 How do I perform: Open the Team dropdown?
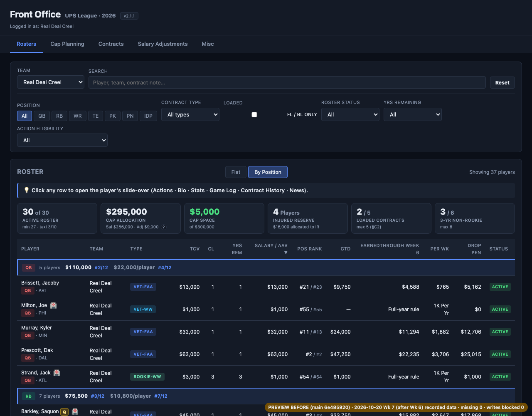pos(51,82)
